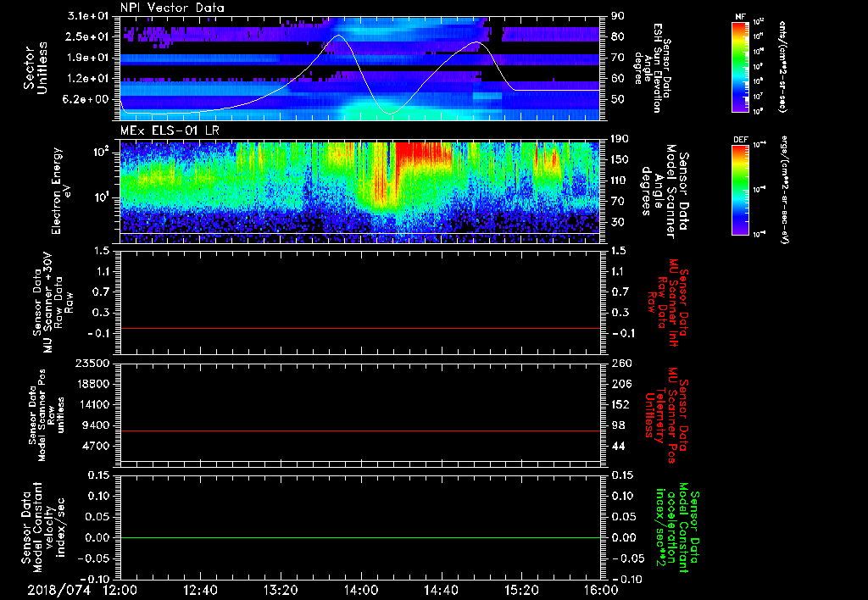Screen dimensions: 868x600
Task: Click the red line in MU Scanner +30V plot
Action: tap(359, 328)
